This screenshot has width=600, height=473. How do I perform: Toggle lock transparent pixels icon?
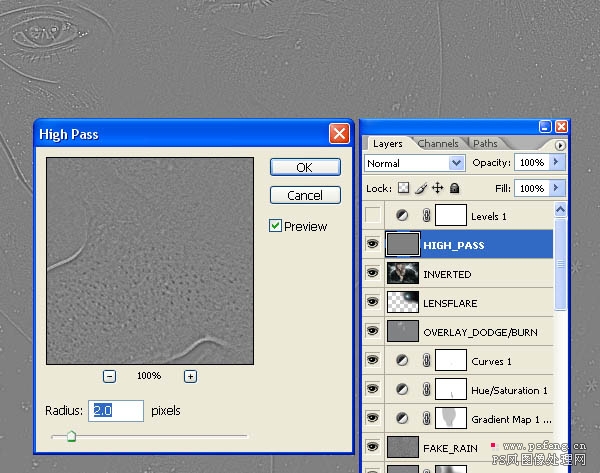[403, 188]
